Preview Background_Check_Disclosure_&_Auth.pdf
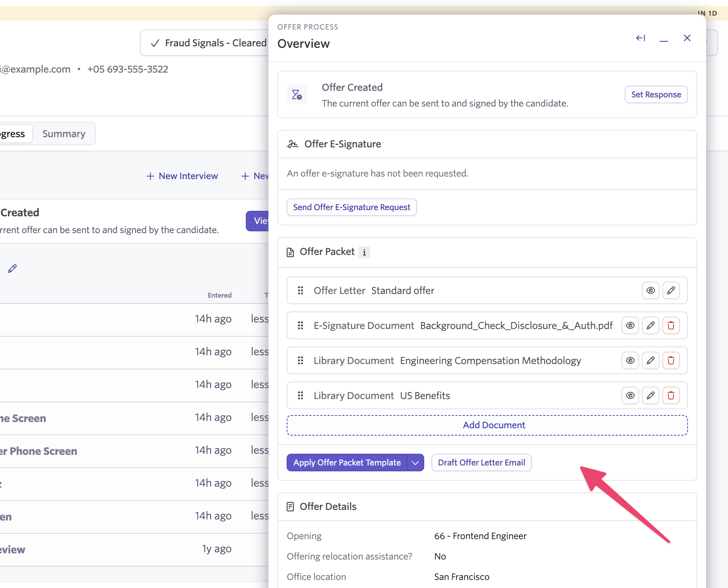728x588 pixels. click(x=630, y=325)
